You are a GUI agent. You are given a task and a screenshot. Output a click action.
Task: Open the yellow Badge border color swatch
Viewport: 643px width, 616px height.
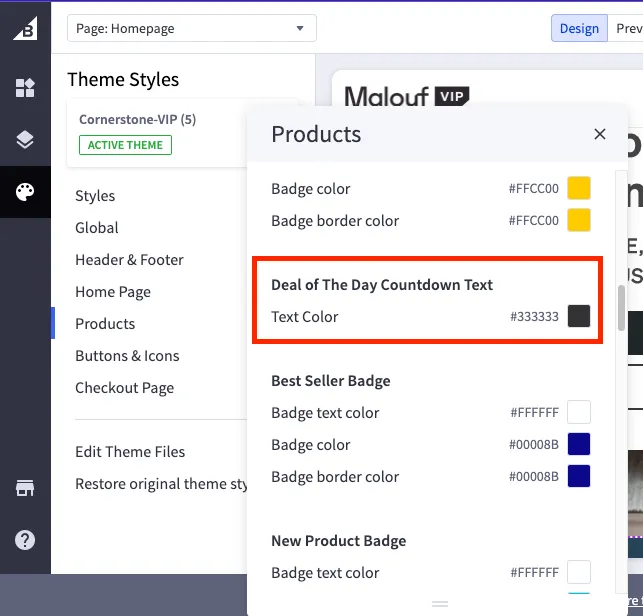click(579, 221)
